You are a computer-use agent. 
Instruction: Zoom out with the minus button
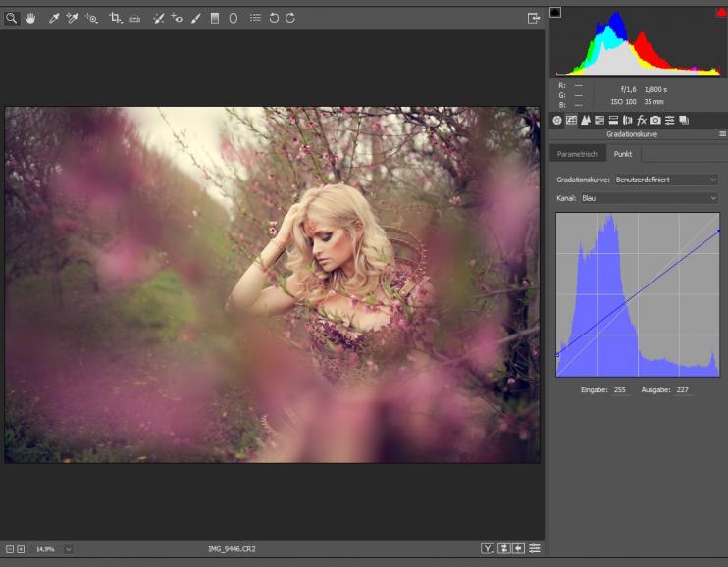tap(10, 549)
